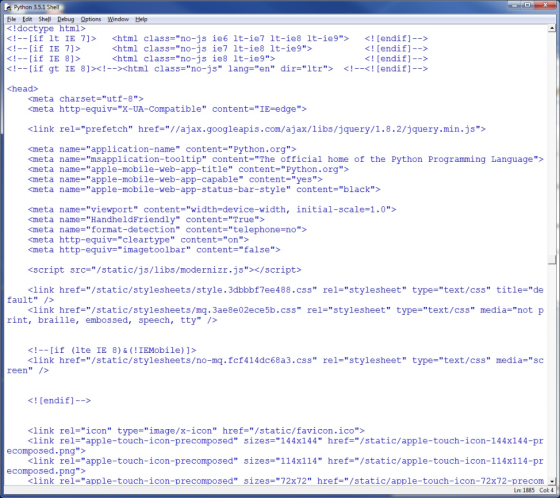The image size is (560, 498).
Task: Click the application-name meta line
Action: tap(162, 149)
